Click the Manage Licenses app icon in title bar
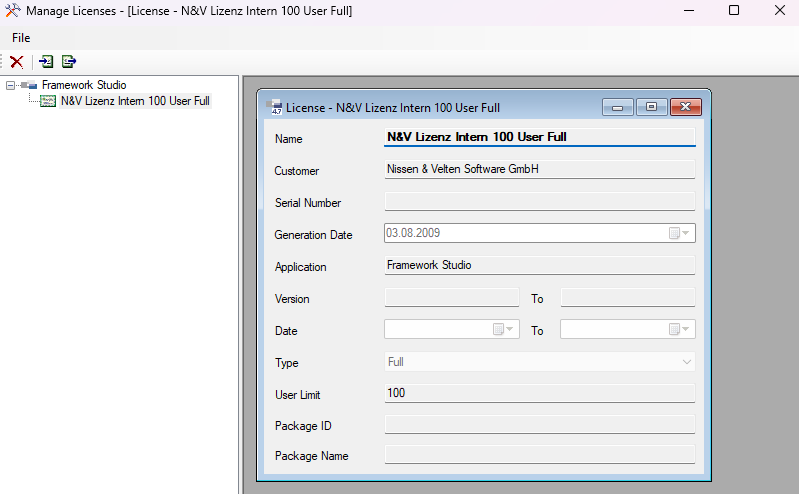Image resolution: width=799 pixels, height=494 pixels. point(13,11)
